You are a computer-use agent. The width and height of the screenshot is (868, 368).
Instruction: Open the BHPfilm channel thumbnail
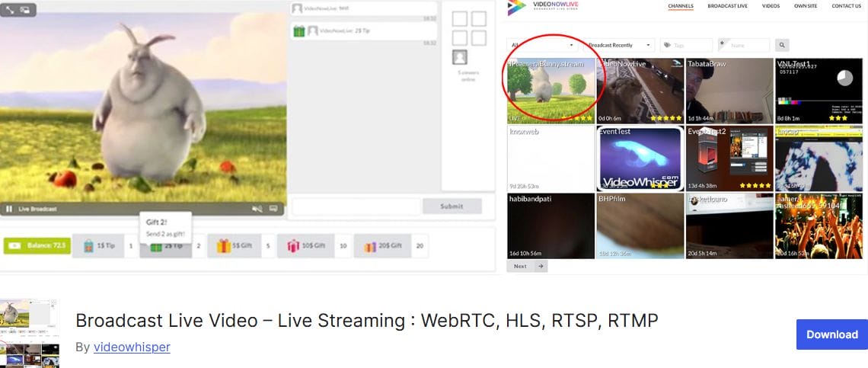tap(640, 226)
